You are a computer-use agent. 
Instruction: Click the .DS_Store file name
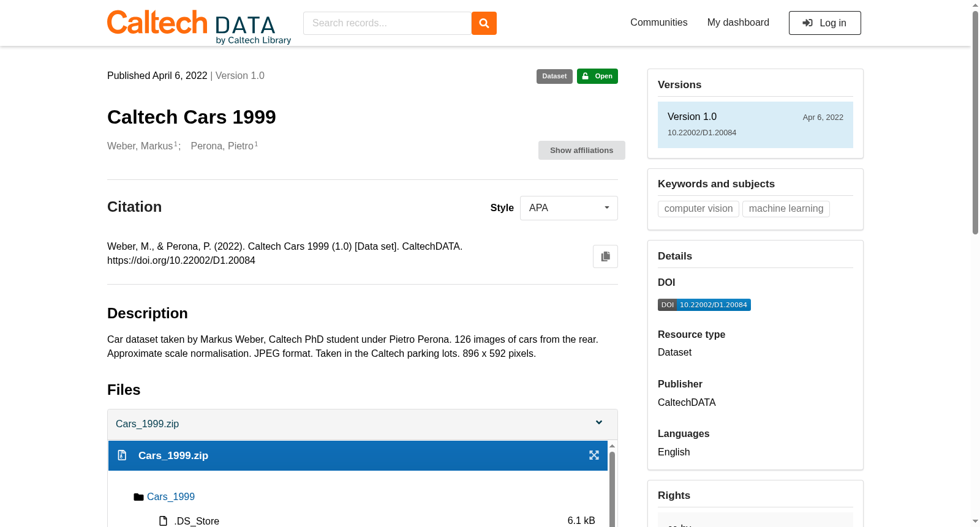pos(197,521)
